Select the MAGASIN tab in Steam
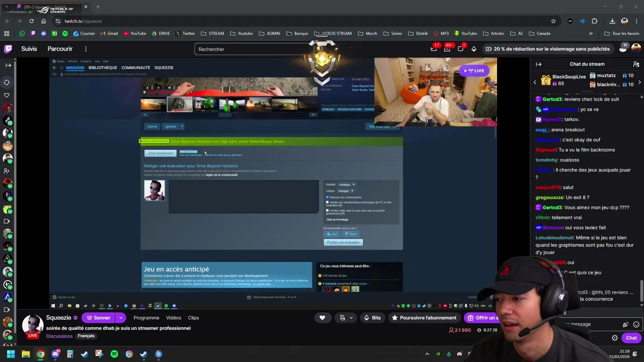The image size is (644, 362). click(x=75, y=67)
